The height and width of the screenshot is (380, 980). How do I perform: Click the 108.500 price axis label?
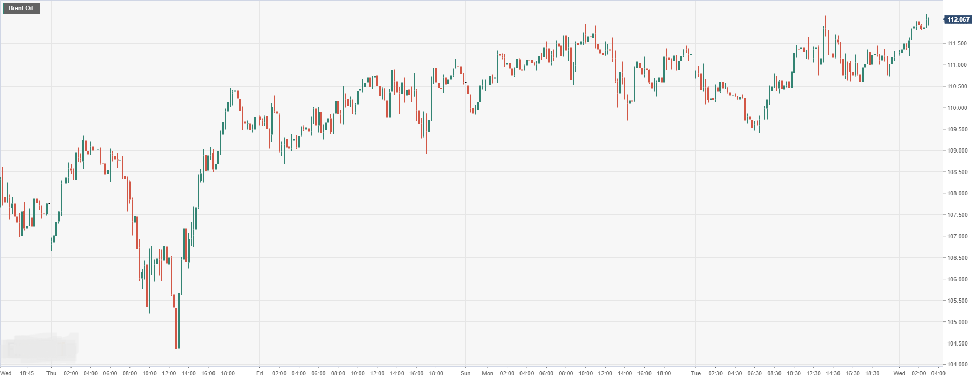pos(957,172)
